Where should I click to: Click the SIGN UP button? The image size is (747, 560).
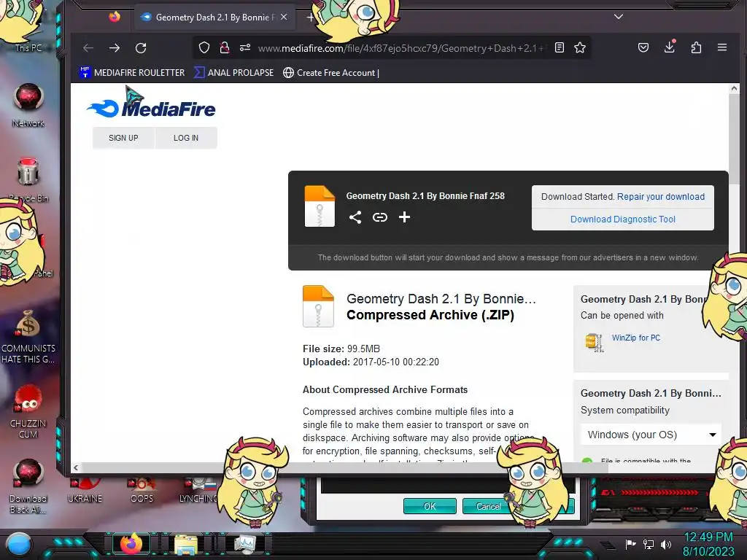coord(123,138)
